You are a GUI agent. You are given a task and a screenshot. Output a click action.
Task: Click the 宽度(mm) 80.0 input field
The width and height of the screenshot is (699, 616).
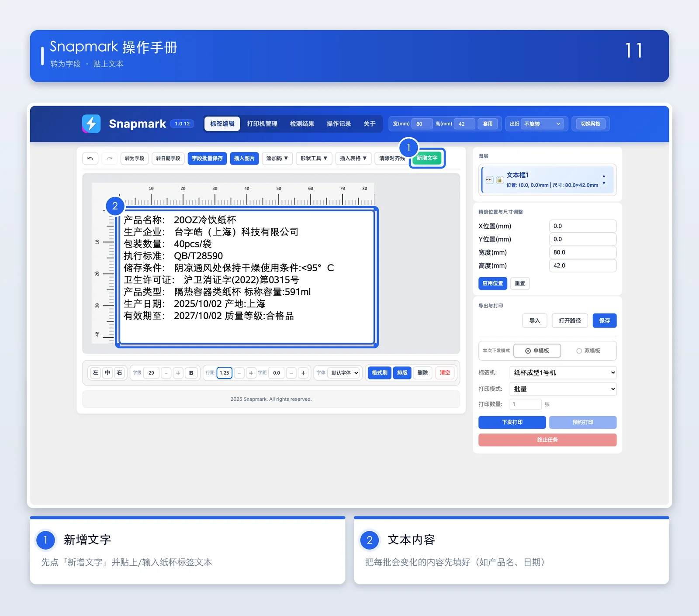coord(583,252)
